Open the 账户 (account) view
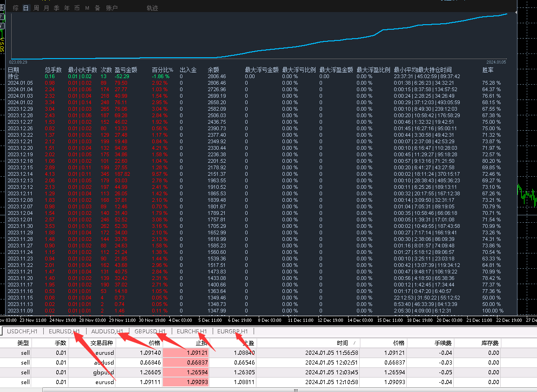 point(112,8)
